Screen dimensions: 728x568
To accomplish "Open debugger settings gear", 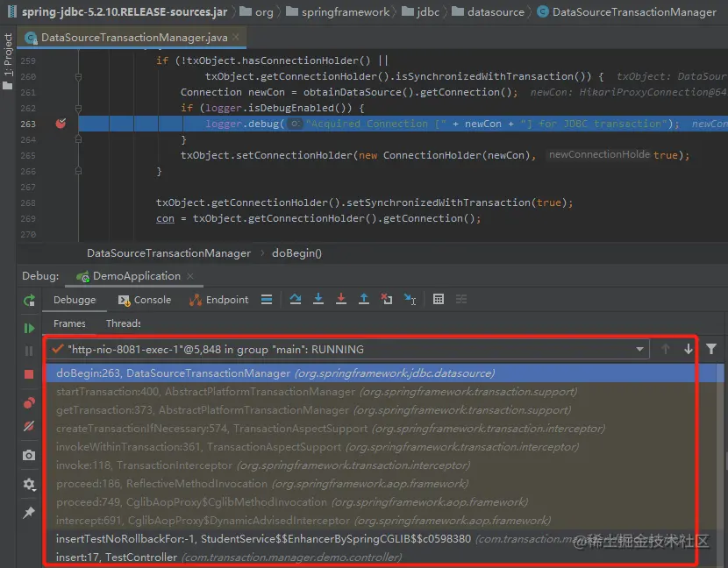I will (x=29, y=484).
